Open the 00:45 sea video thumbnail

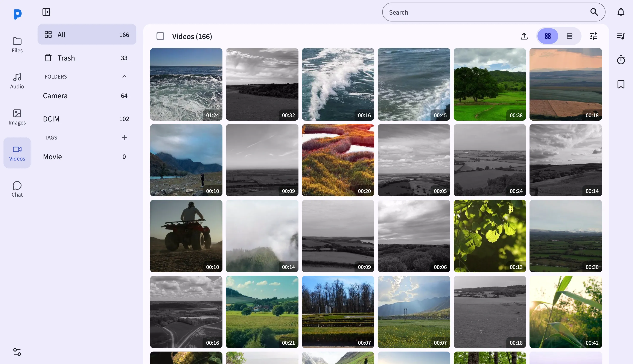pos(414,84)
